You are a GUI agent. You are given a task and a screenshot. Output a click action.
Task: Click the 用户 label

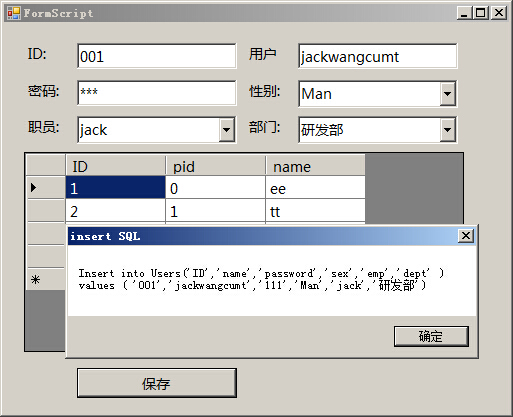pos(262,54)
